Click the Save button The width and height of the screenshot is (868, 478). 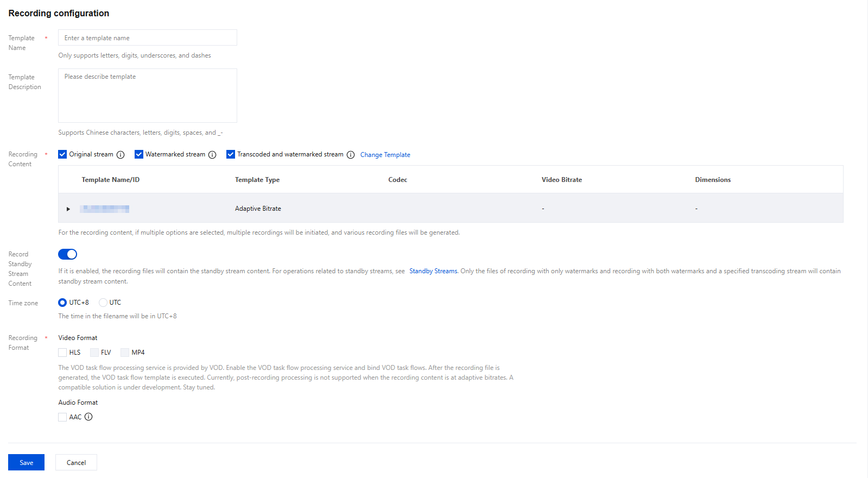[x=26, y=462]
